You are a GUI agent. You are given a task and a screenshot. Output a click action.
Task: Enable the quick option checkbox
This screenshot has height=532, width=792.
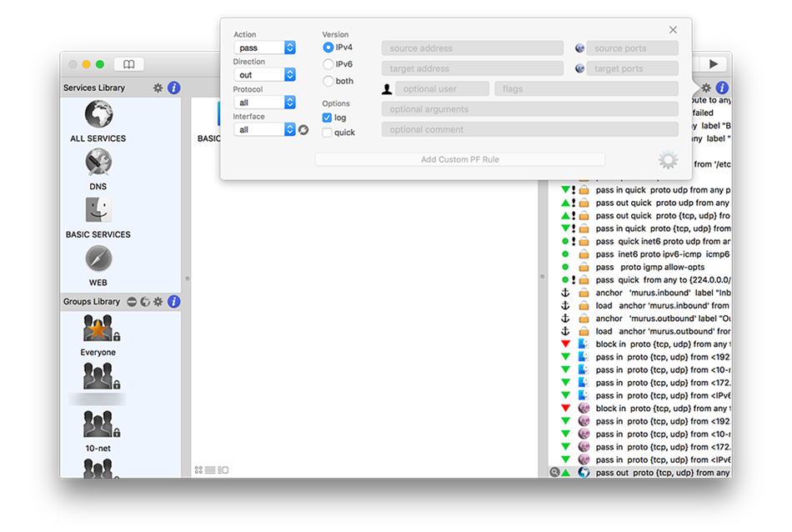coord(328,133)
